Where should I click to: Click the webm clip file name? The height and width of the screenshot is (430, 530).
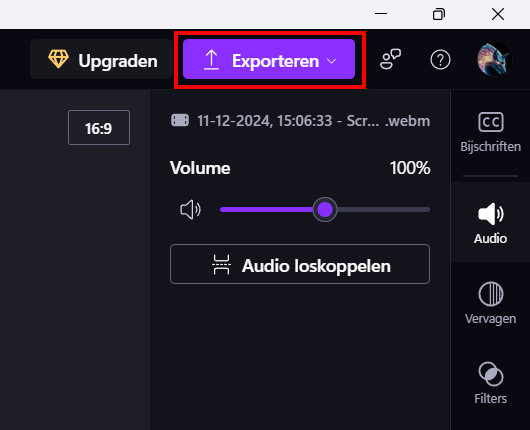coord(313,121)
